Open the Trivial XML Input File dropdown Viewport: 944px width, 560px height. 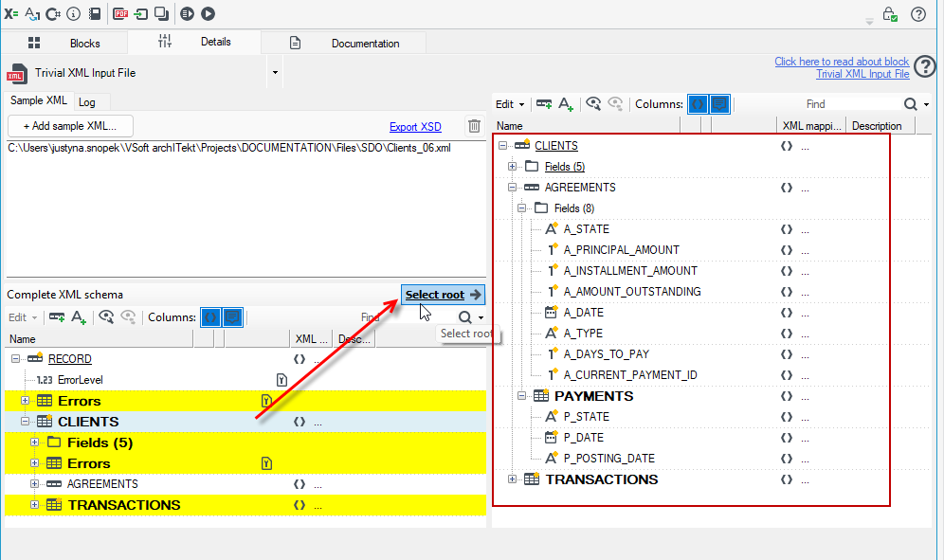pyautogui.click(x=275, y=73)
